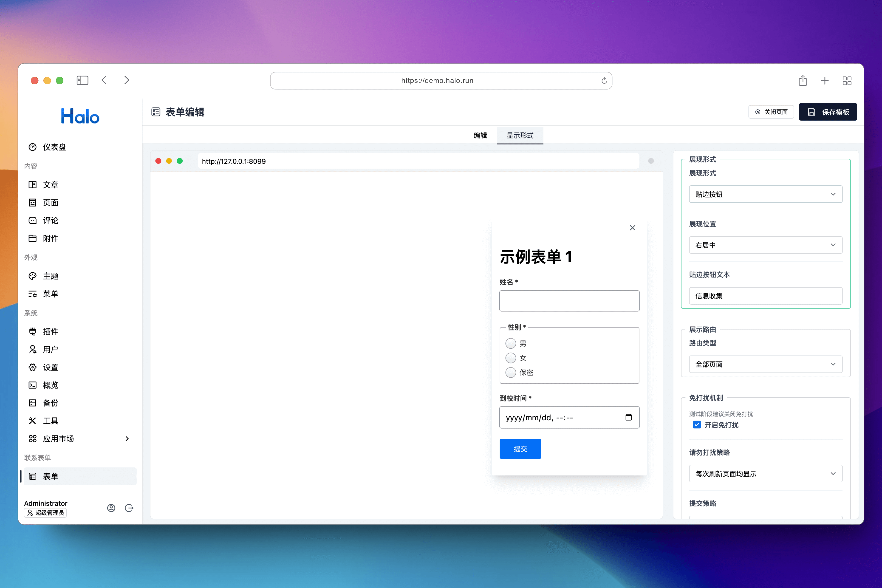Open calendar picker icon in 到校时间 field

[x=628, y=417]
